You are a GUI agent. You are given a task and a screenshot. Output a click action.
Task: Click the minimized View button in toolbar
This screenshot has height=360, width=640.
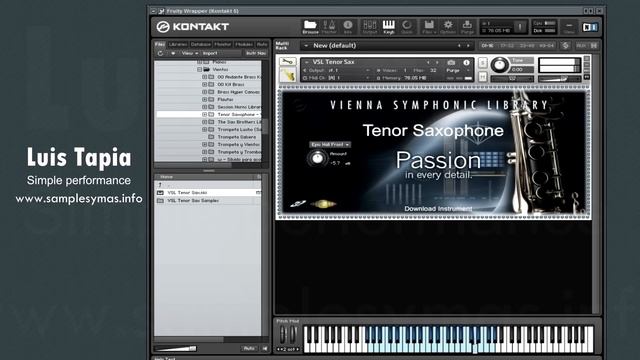[569, 27]
